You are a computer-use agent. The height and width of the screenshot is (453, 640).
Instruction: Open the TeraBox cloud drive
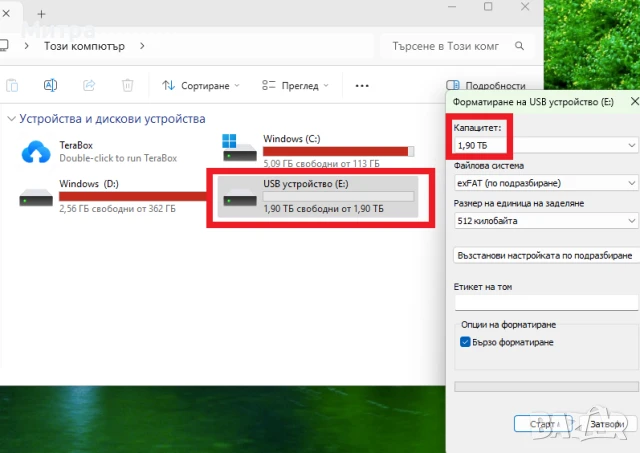[36, 151]
